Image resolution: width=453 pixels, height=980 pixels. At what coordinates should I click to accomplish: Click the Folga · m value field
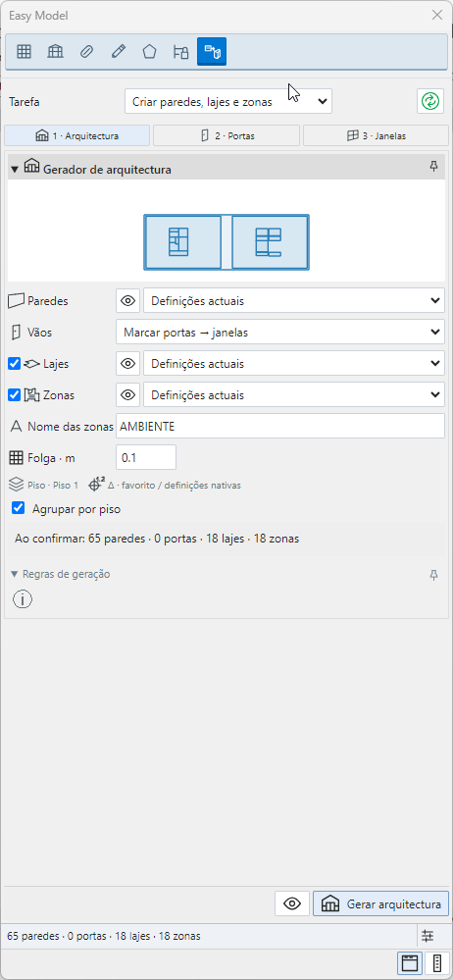click(x=146, y=457)
